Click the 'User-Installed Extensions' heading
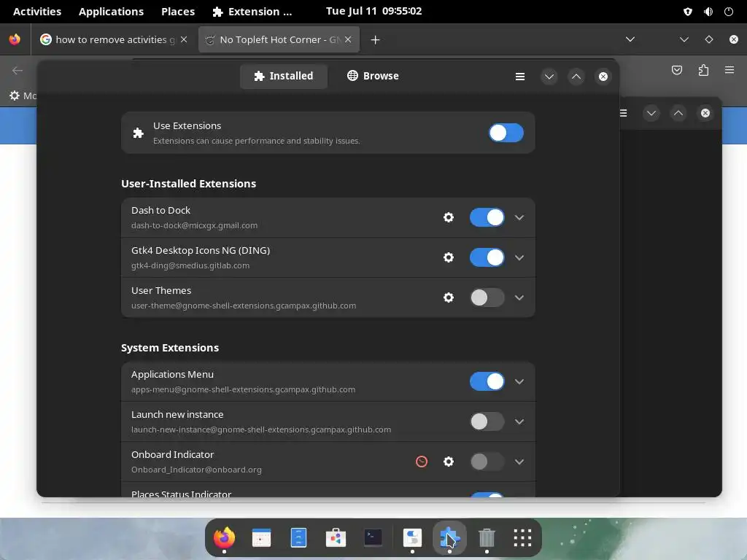The width and height of the screenshot is (747, 560). (x=189, y=184)
